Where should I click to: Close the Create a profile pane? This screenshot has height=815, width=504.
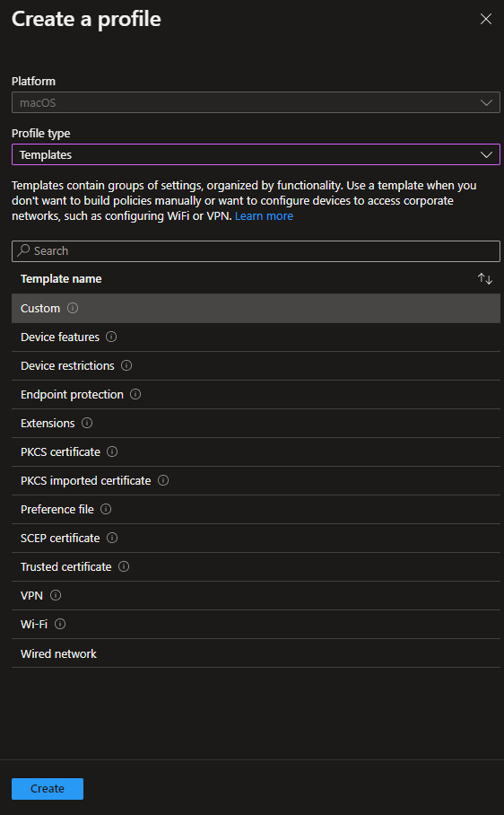(x=486, y=19)
